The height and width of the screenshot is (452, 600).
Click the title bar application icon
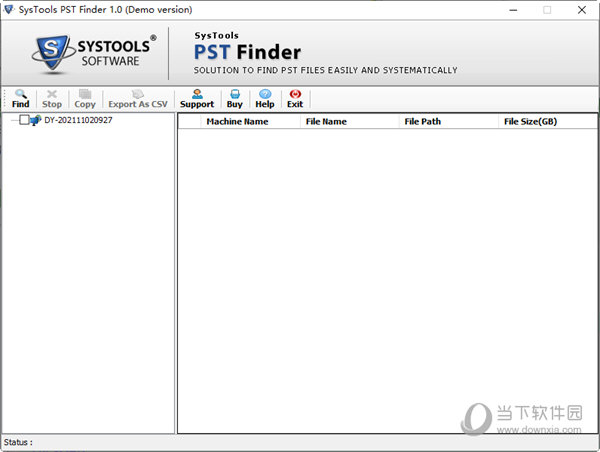(x=8, y=10)
